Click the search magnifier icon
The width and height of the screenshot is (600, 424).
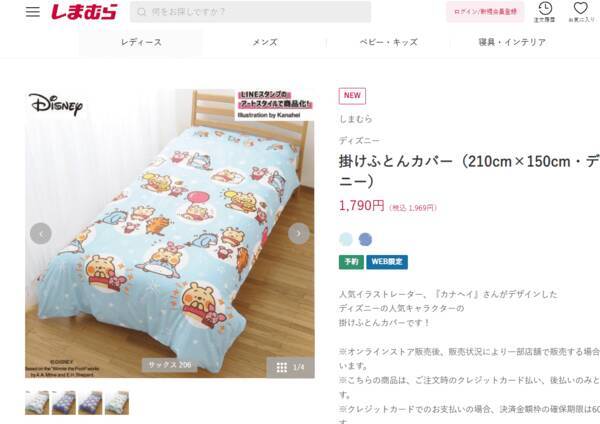(141, 12)
